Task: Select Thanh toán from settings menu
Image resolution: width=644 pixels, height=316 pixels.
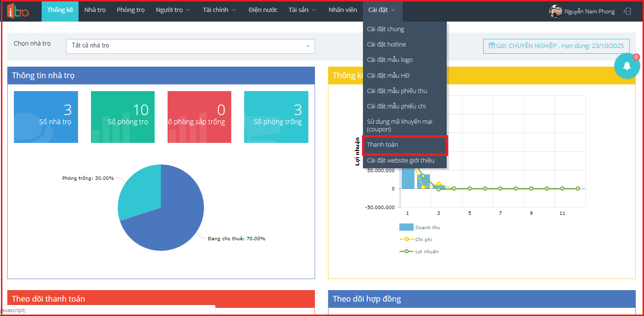Action: [405, 145]
